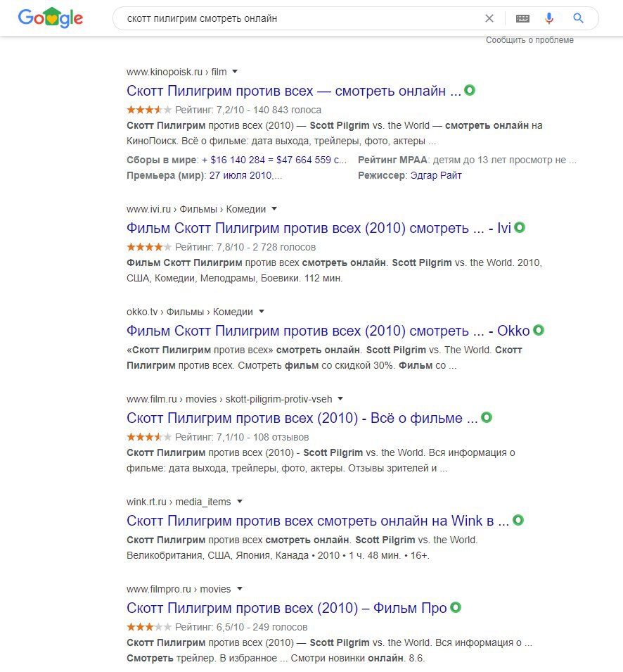Open the Okko result title link
The width and height of the screenshot is (623, 672).
tap(328, 331)
